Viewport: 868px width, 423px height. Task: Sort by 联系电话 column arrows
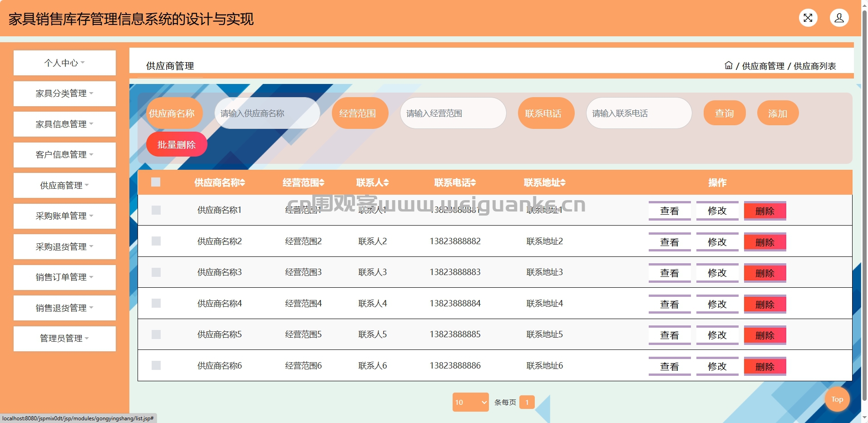coord(473,182)
